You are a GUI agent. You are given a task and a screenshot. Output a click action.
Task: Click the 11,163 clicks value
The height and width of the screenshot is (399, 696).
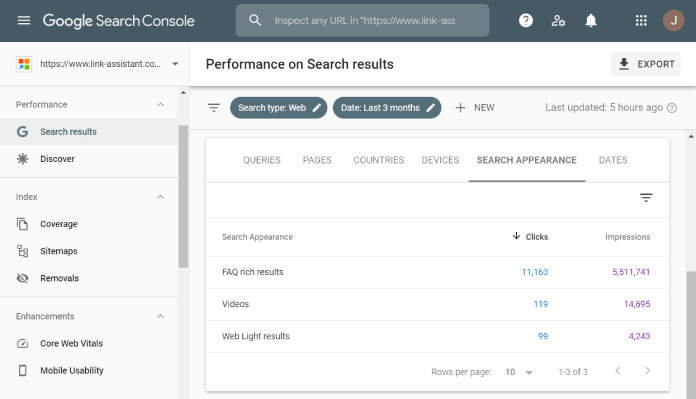pyautogui.click(x=534, y=272)
